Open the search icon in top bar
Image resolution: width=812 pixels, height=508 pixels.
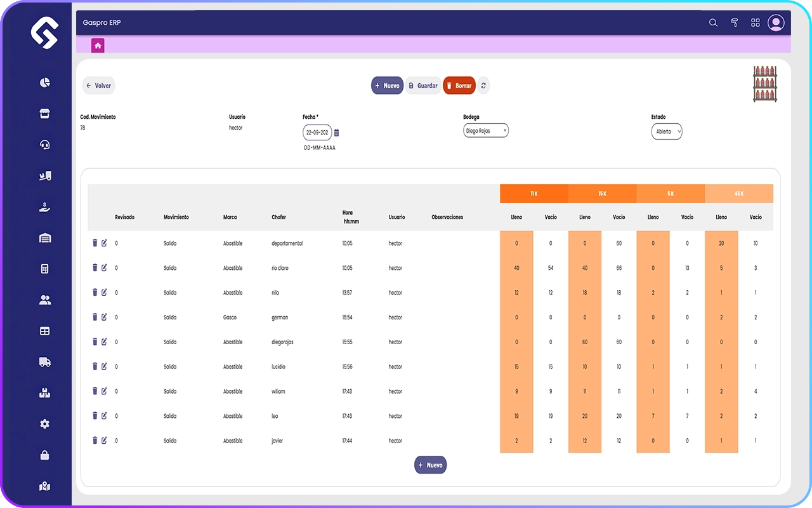pos(713,23)
